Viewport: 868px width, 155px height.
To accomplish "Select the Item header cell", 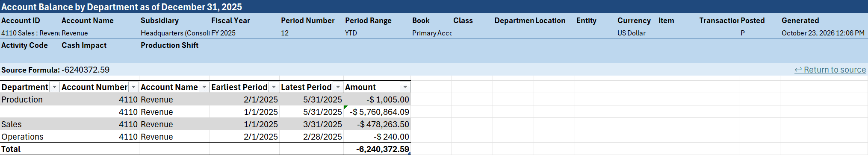I will tap(677, 20).
